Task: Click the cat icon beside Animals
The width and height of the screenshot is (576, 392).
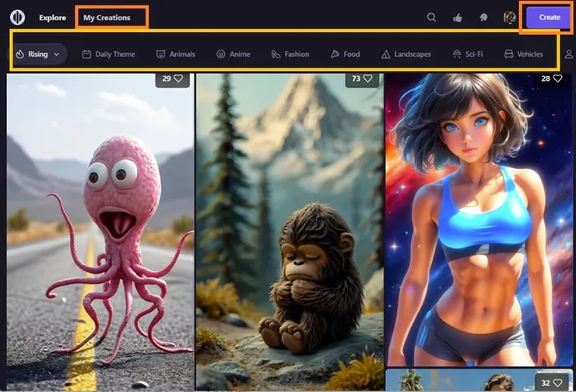Action: [x=160, y=54]
